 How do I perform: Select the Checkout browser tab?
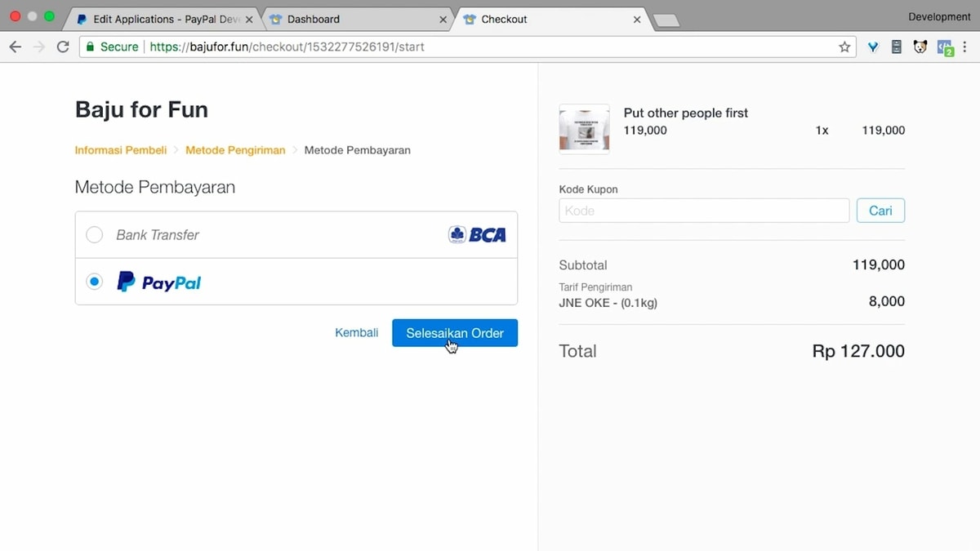(553, 19)
